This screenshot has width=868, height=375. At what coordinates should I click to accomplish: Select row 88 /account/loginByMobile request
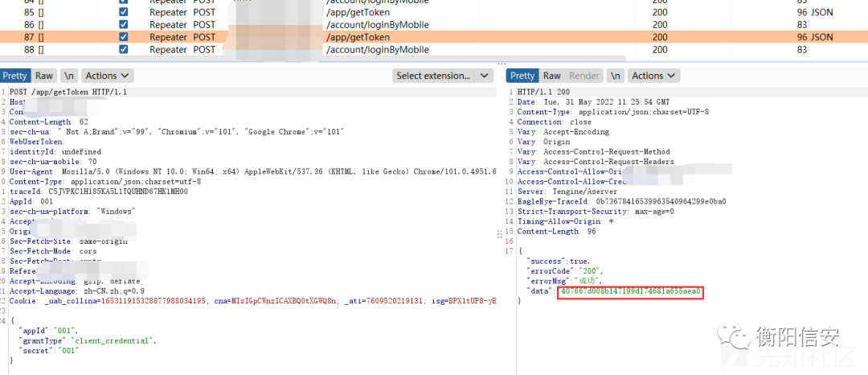point(377,49)
